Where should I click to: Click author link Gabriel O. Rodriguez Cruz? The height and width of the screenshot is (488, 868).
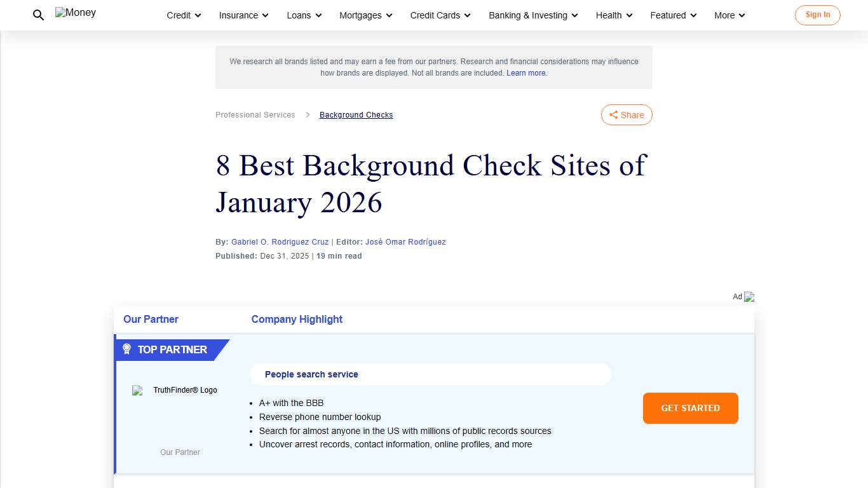280,241
